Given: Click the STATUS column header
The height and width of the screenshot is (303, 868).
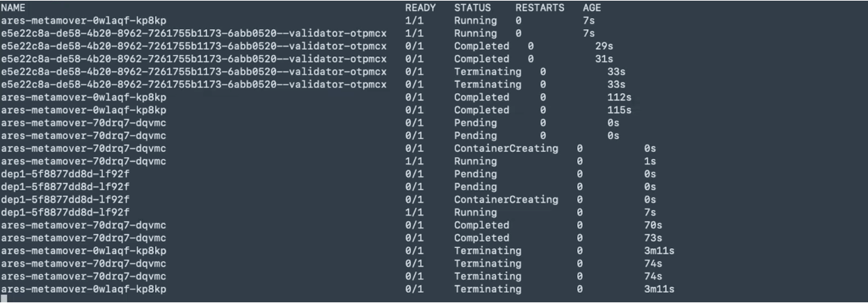Looking at the screenshot, I should [x=472, y=8].
